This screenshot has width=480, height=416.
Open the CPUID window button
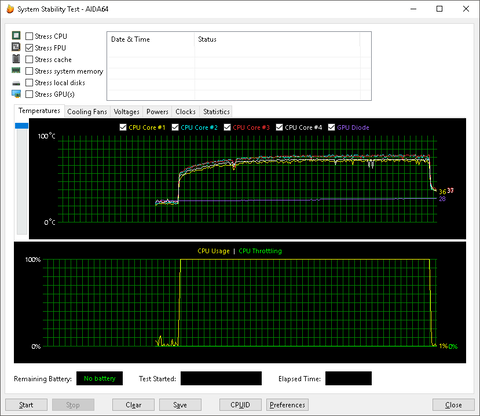coord(240,405)
